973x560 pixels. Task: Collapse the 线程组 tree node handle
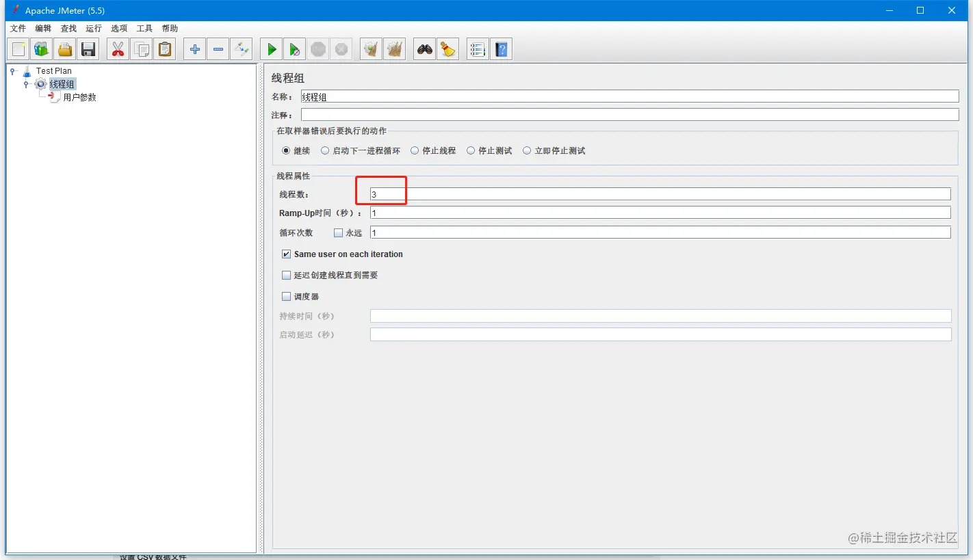(x=26, y=84)
